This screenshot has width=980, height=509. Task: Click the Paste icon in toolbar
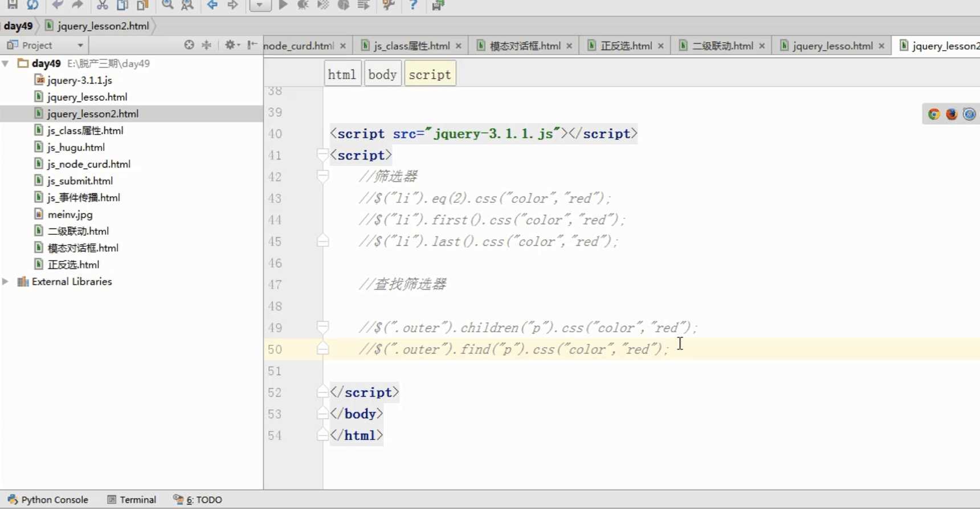(x=142, y=5)
